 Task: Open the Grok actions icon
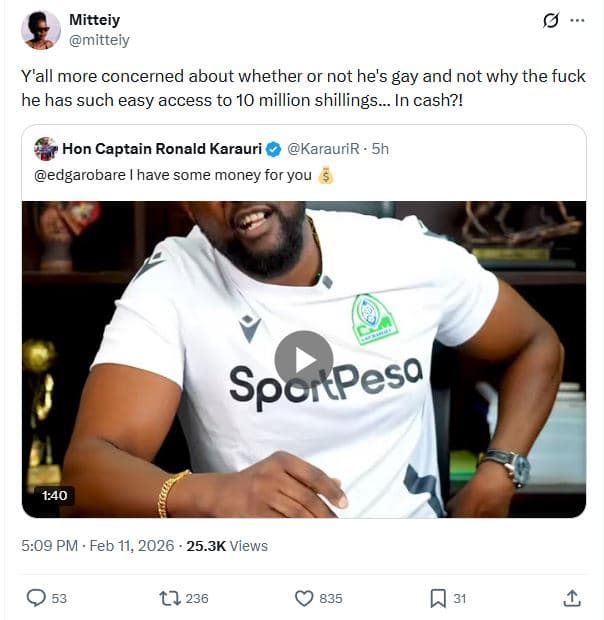[x=549, y=21]
